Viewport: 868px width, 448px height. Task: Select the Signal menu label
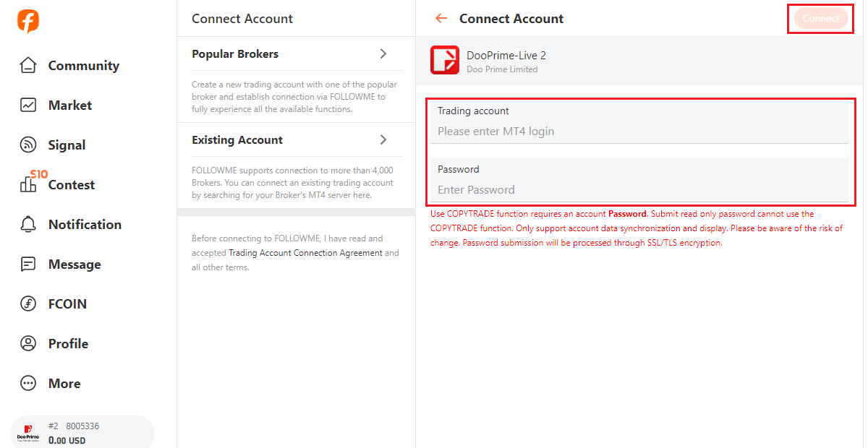[x=67, y=145]
